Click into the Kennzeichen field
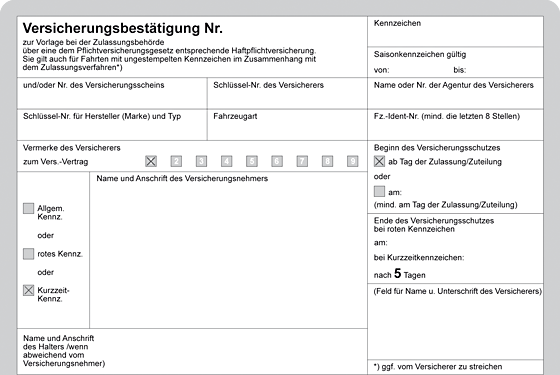This screenshot has height=375, width=560. pos(455,31)
